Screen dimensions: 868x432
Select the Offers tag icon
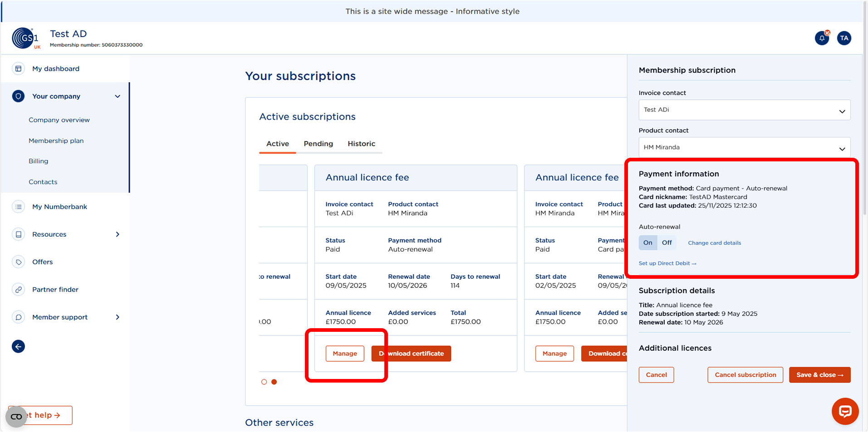click(18, 262)
